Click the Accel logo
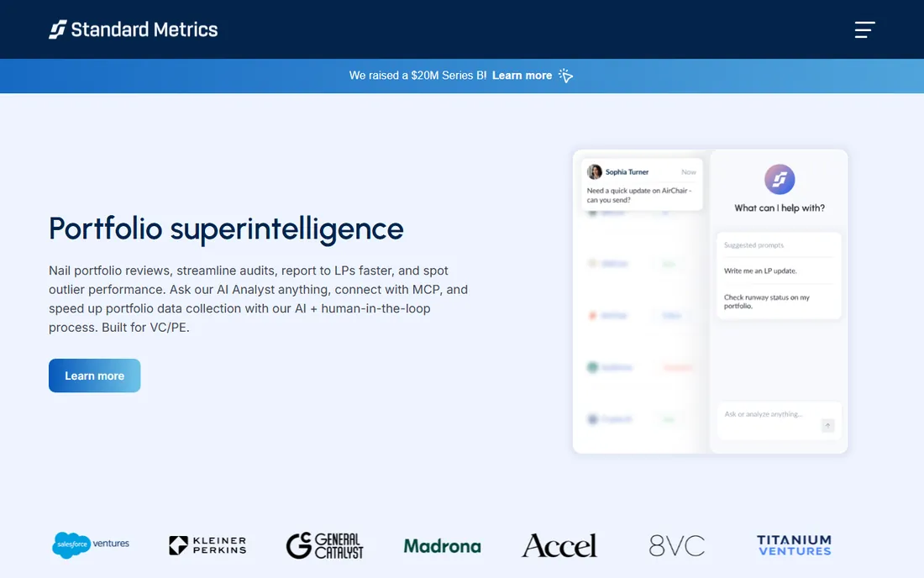 (559, 545)
